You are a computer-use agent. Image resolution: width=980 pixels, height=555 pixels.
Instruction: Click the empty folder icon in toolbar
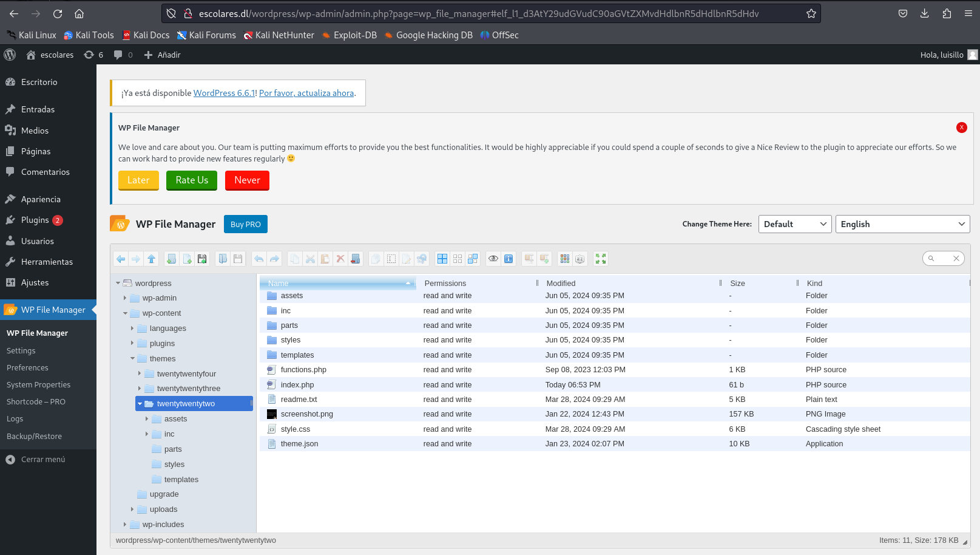(x=356, y=259)
